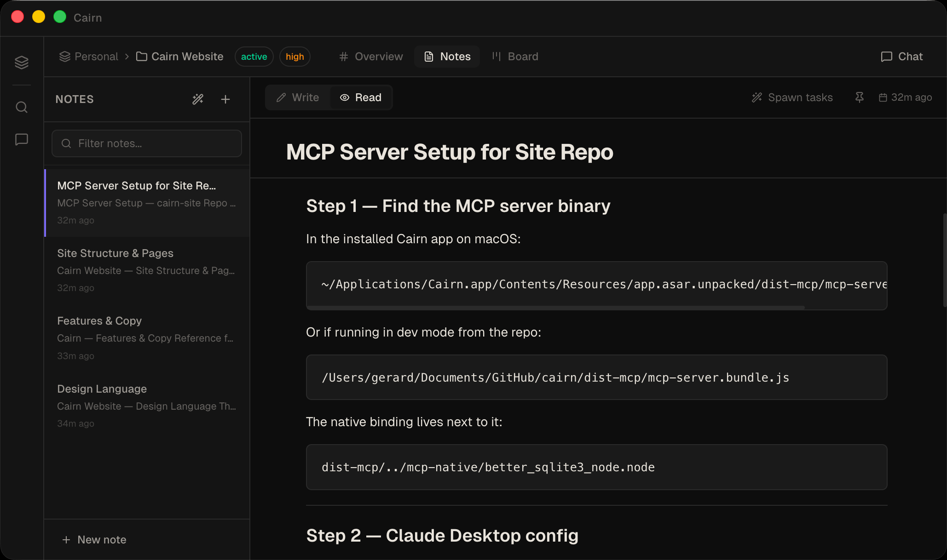Screen dimensions: 947x560
Task: Click the active status badge
Action: (x=254, y=57)
